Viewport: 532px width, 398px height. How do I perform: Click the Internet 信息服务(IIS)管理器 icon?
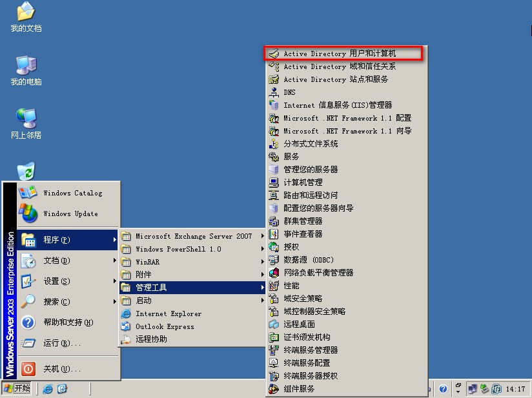pos(274,105)
